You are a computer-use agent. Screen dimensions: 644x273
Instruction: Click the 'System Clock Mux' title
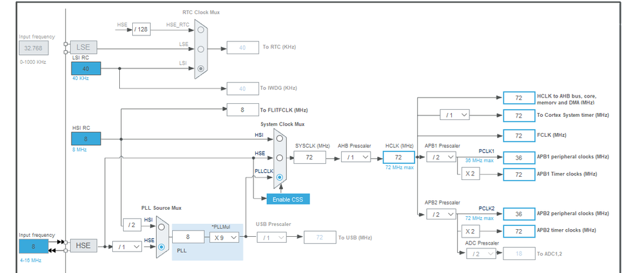click(x=282, y=124)
